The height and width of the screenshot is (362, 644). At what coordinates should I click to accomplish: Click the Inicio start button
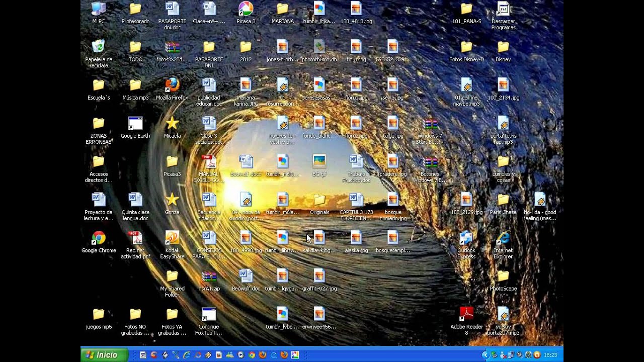[103, 355]
